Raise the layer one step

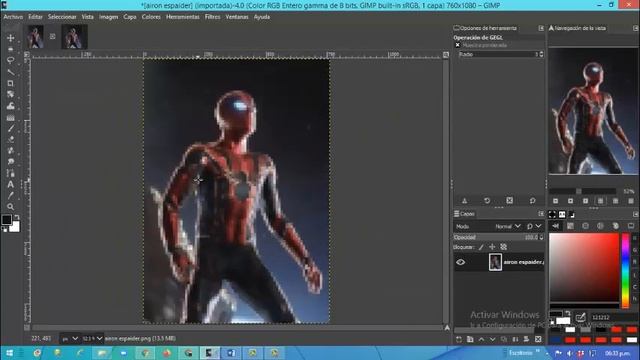(482, 339)
